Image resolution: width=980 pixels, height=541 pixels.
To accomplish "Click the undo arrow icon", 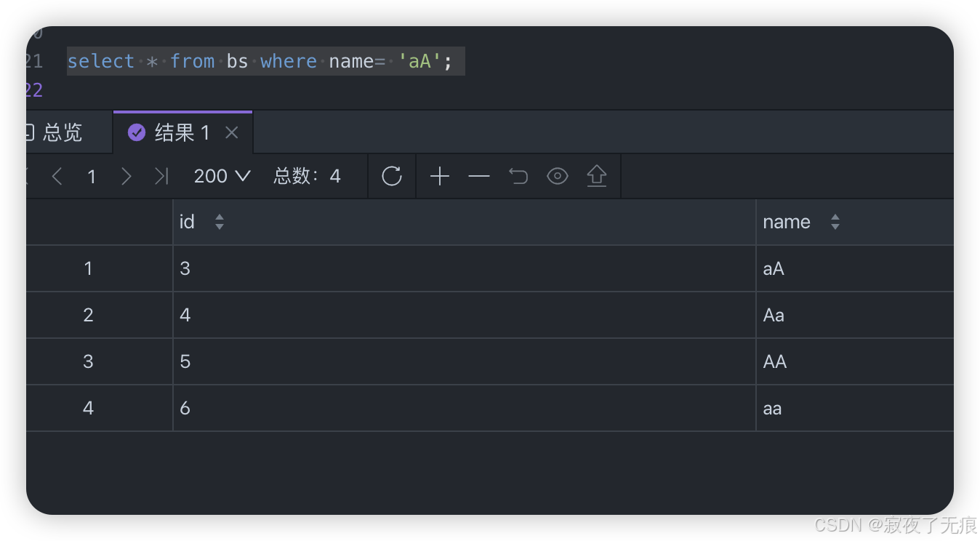I will (518, 176).
